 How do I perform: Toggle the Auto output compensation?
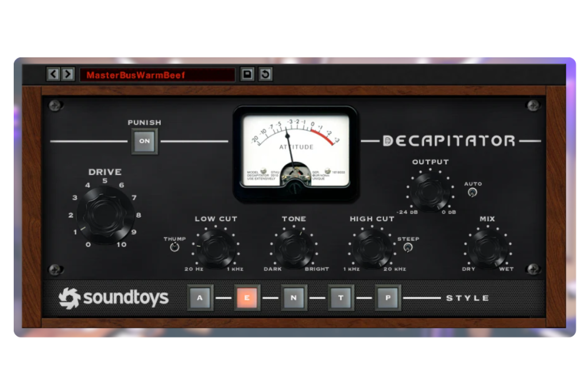pos(471,193)
